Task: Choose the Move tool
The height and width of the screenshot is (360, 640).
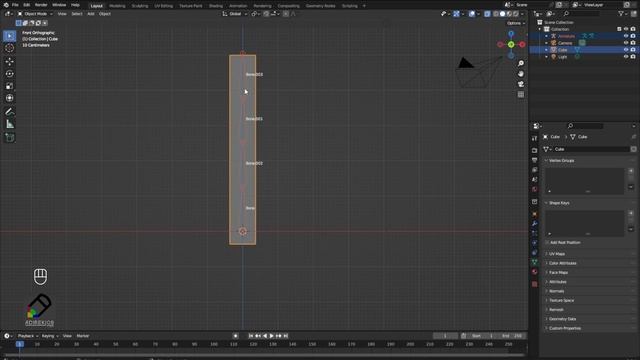Action: (9, 62)
